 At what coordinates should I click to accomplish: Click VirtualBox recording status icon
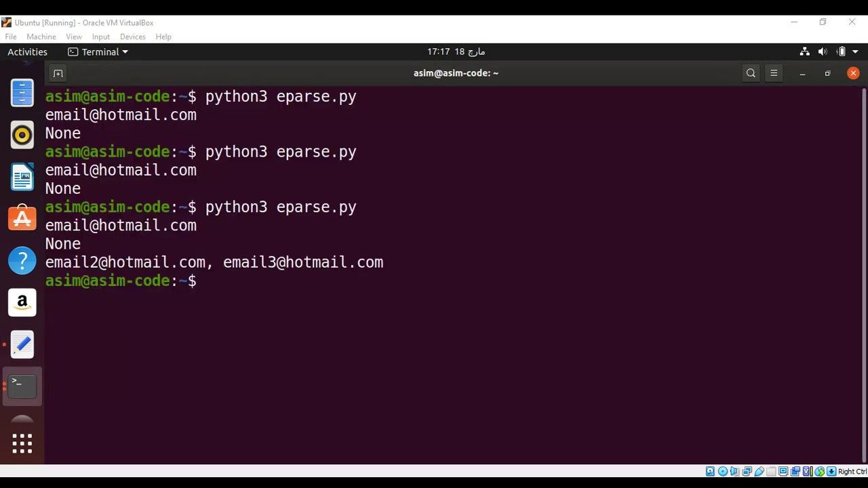coord(795,472)
